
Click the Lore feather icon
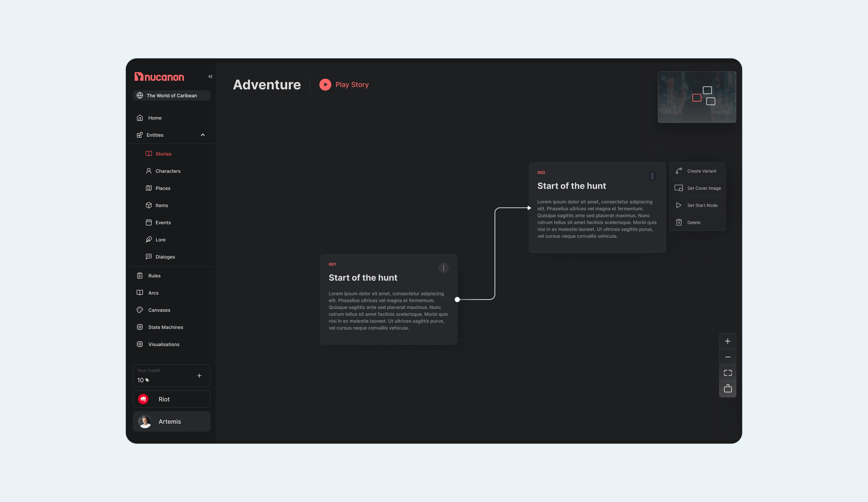click(x=149, y=240)
